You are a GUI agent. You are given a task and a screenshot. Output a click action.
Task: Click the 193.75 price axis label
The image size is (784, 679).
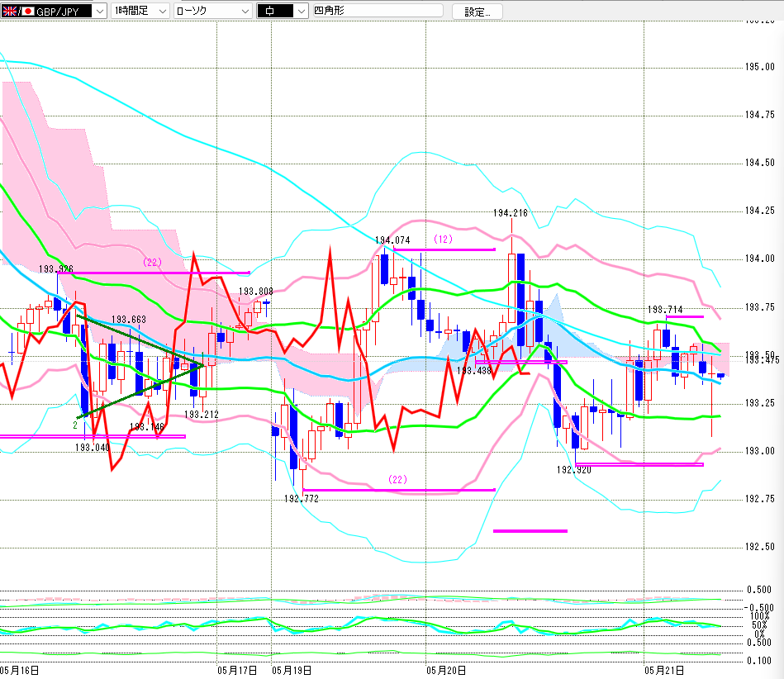[x=759, y=307]
